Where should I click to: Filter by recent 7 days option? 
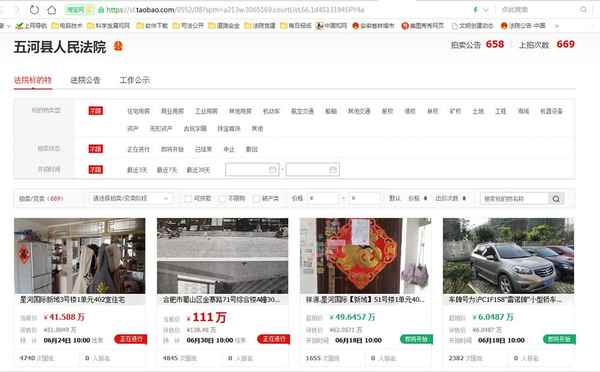(167, 170)
